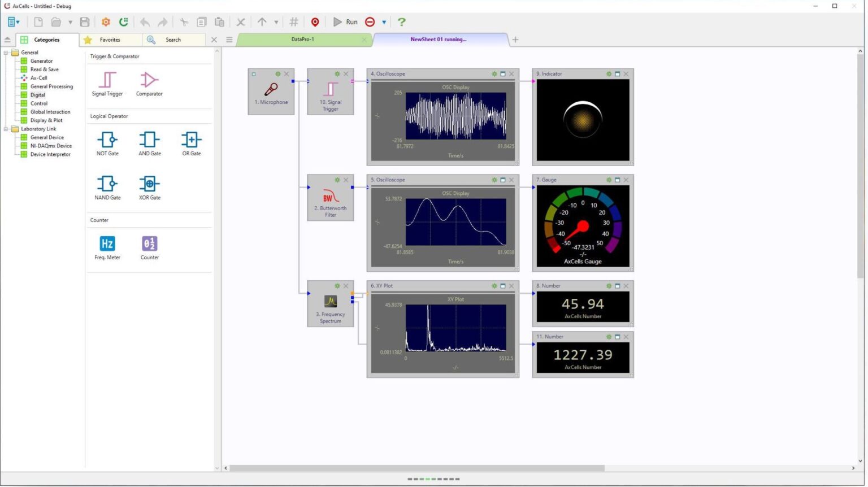Switch to the DataPro-1 sheet tab
The image size is (868, 487).
point(302,40)
